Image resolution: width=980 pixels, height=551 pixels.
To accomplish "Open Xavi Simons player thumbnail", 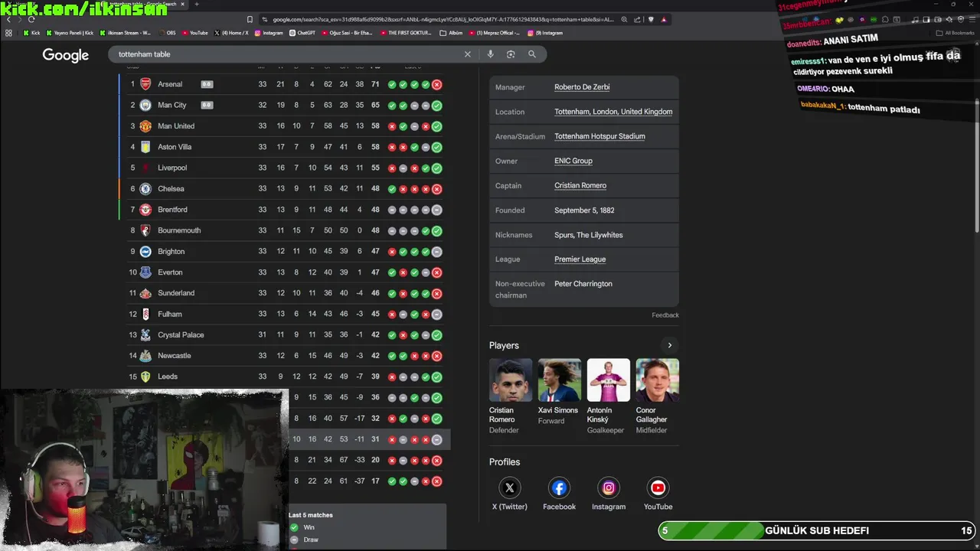I will pos(560,380).
